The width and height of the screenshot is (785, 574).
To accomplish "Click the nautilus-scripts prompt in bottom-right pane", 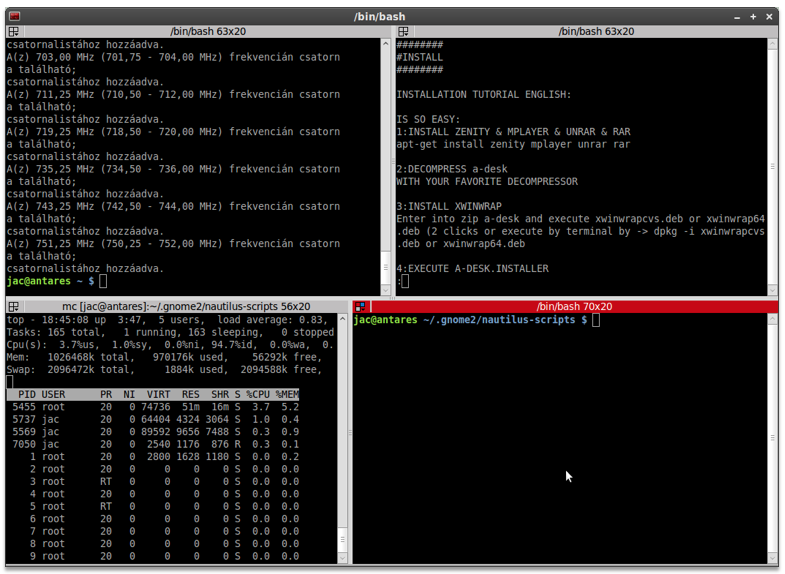I will (471, 320).
